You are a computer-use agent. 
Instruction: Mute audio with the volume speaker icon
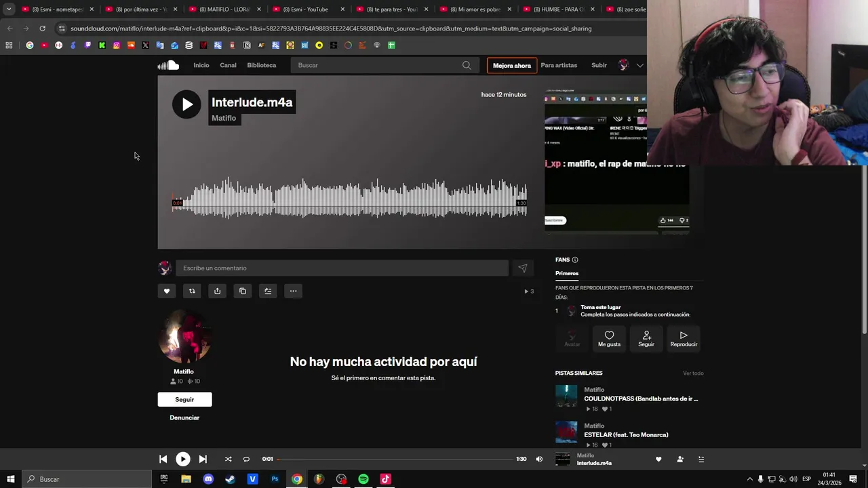(539, 459)
